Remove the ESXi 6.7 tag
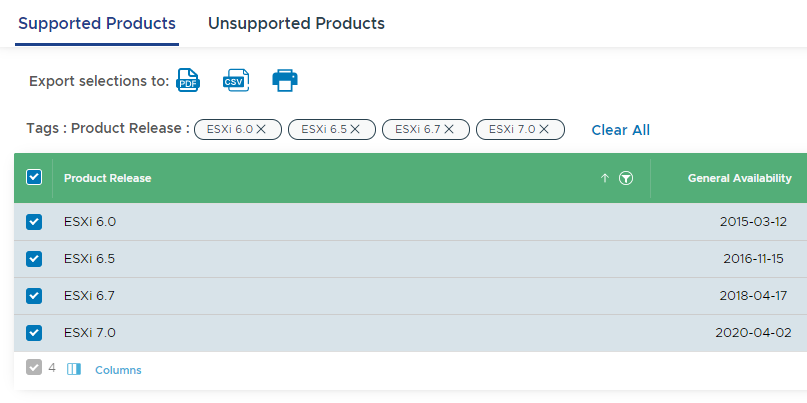Screen dimensions: 807x403 pyautogui.click(x=449, y=130)
